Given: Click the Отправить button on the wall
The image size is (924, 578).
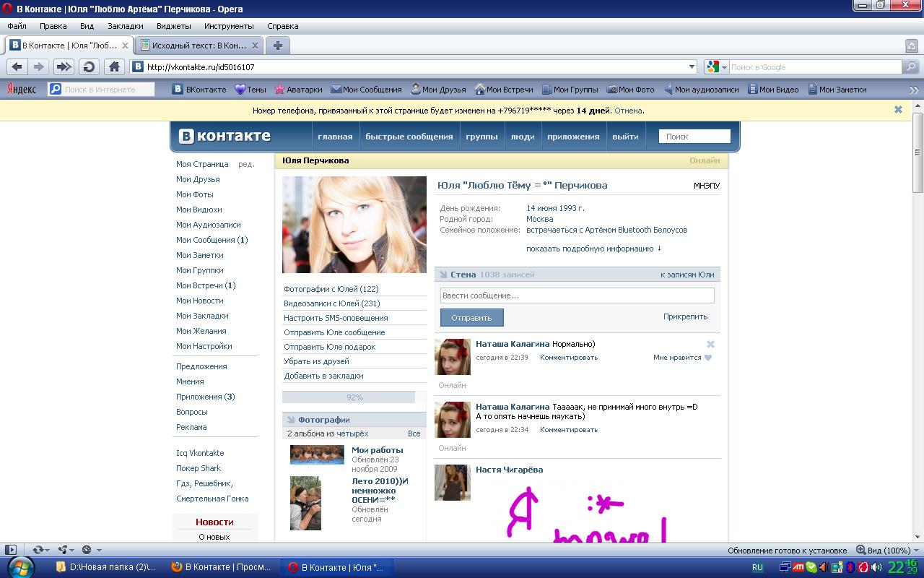Looking at the screenshot, I should click(471, 318).
